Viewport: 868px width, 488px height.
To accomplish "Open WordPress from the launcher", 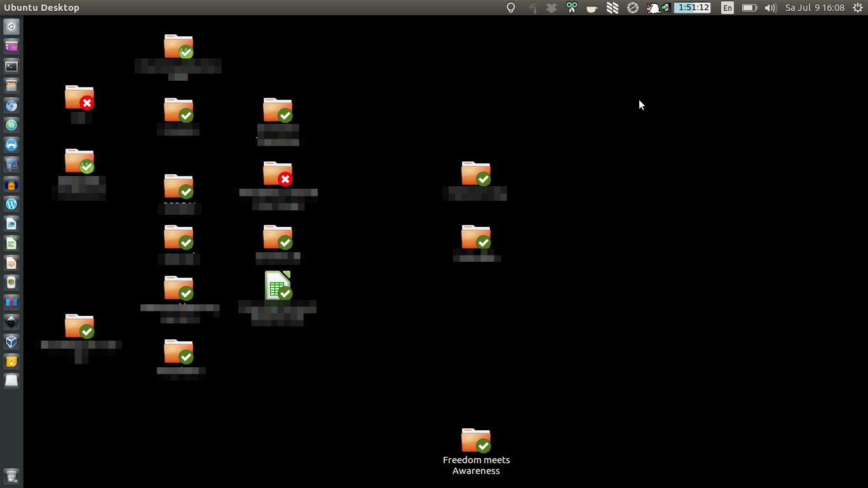I will point(11,203).
